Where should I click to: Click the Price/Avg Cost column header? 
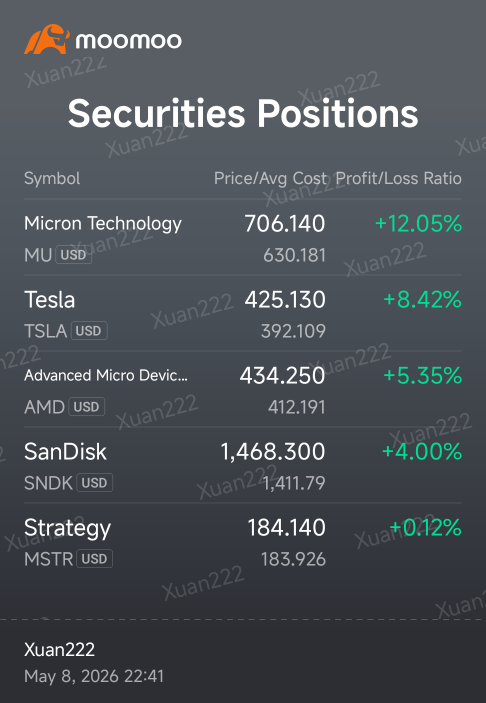click(x=270, y=178)
